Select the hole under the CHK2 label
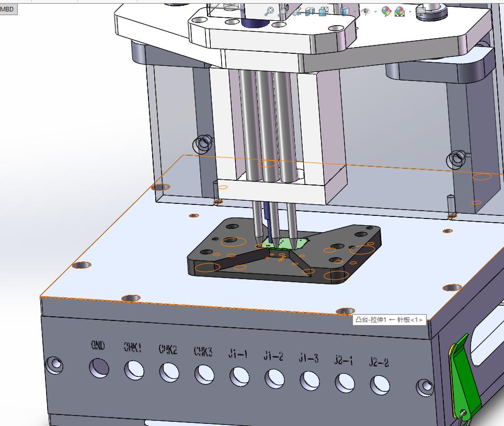The image size is (504, 426). [x=169, y=372]
